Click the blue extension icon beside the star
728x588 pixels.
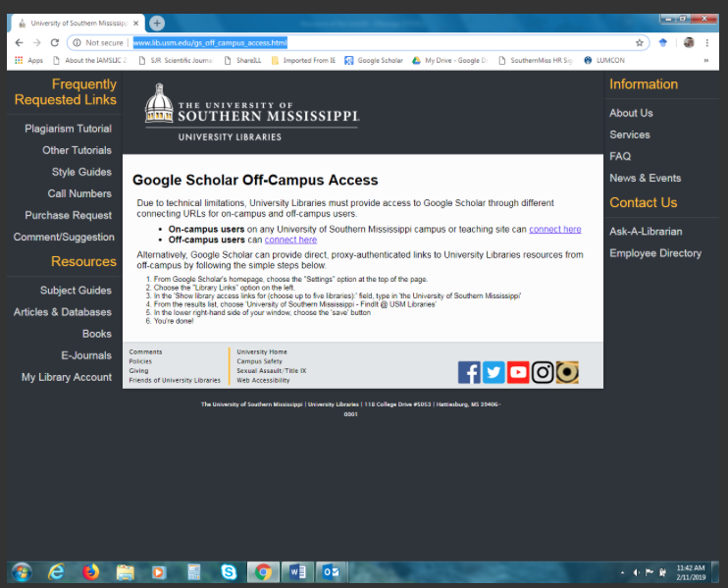click(x=663, y=43)
